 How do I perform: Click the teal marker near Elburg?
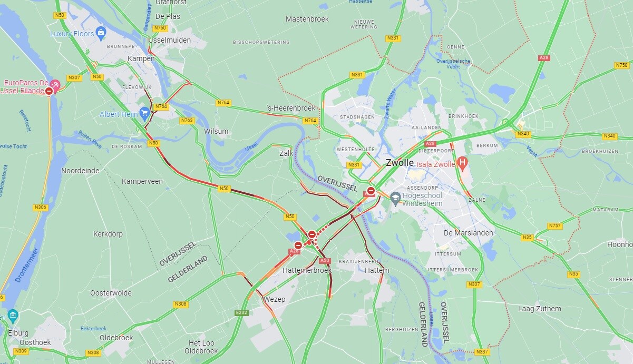(x=13, y=316)
